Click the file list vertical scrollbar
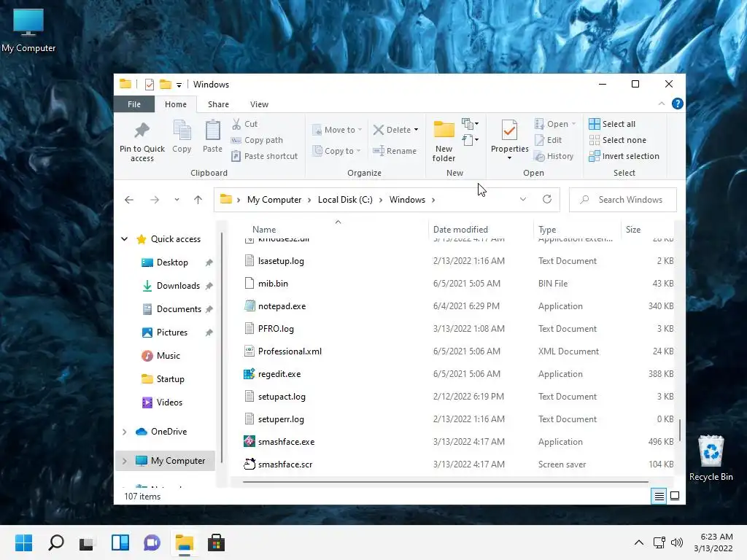Viewport: 747px width, 560px height. [679, 430]
